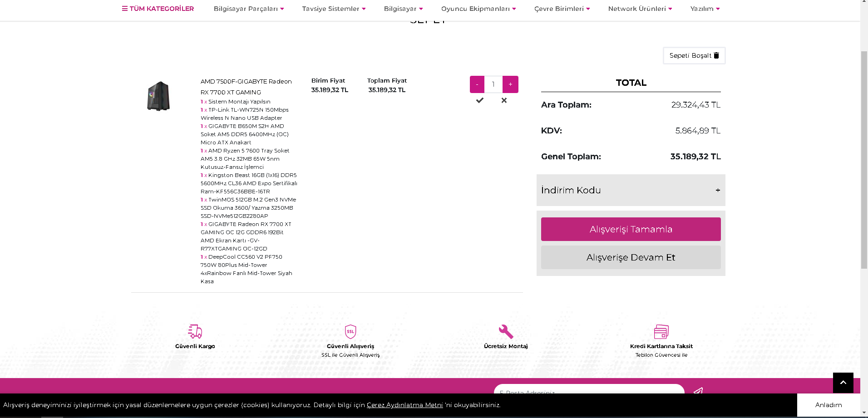Expand the Bilgisayar Parçaları dropdown
Image resolution: width=868 pixels, height=418 pixels.
(249, 9)
